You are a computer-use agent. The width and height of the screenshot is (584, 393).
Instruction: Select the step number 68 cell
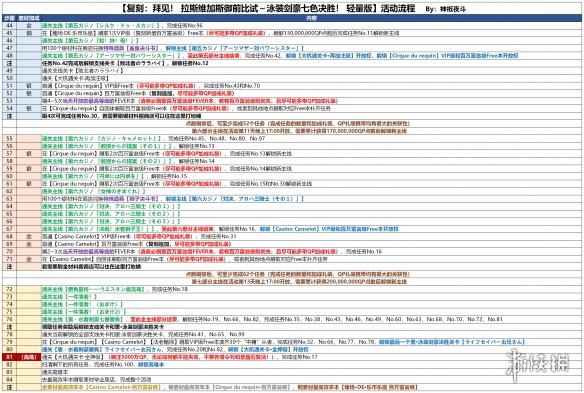tap(9, 237)
